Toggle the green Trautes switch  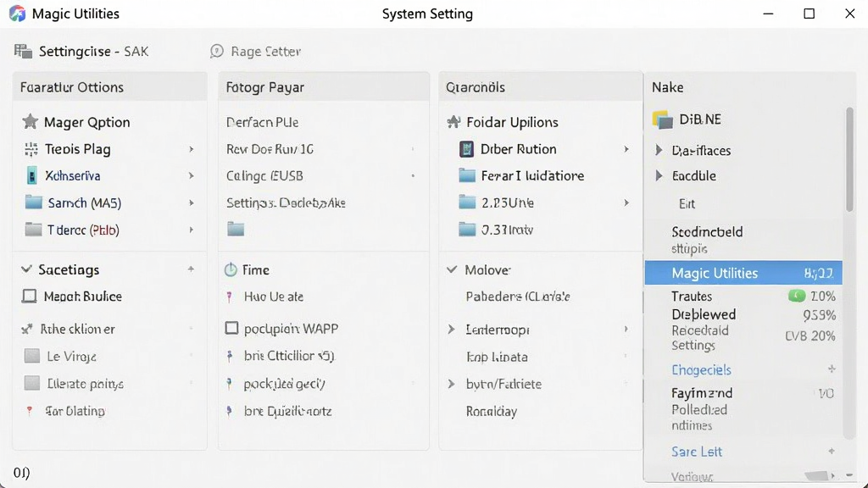pos(797,296)
